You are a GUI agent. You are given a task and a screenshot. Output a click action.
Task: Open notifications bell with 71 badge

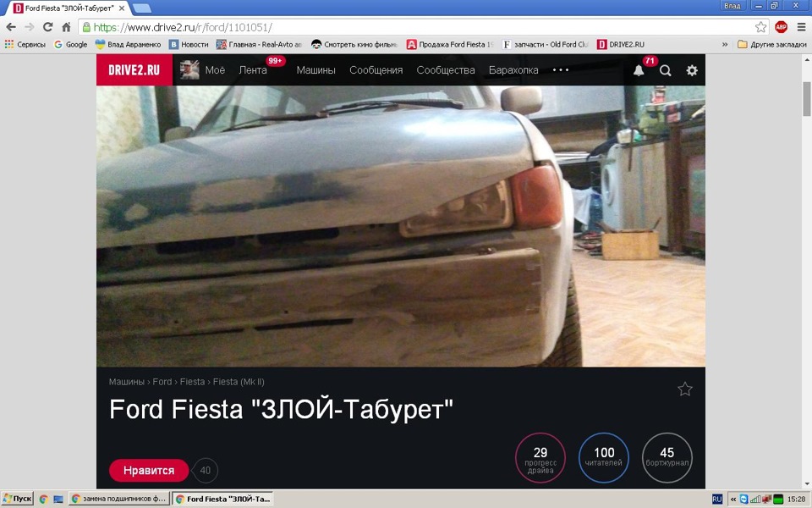pos(639,70)
